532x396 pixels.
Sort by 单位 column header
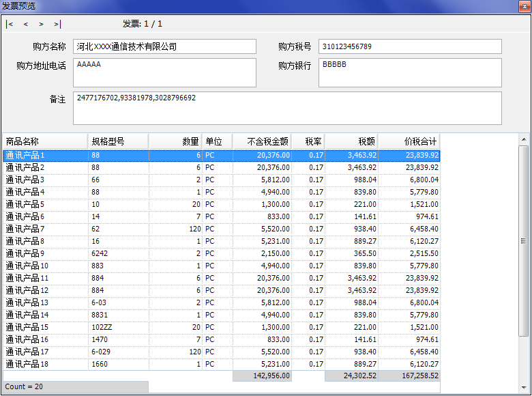click(x=218, y=141)
